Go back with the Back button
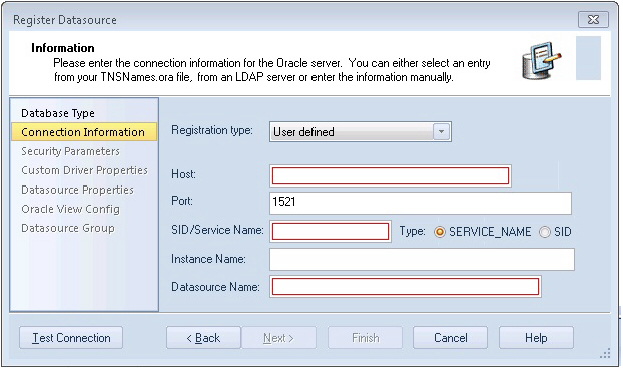 pos(203,338)
